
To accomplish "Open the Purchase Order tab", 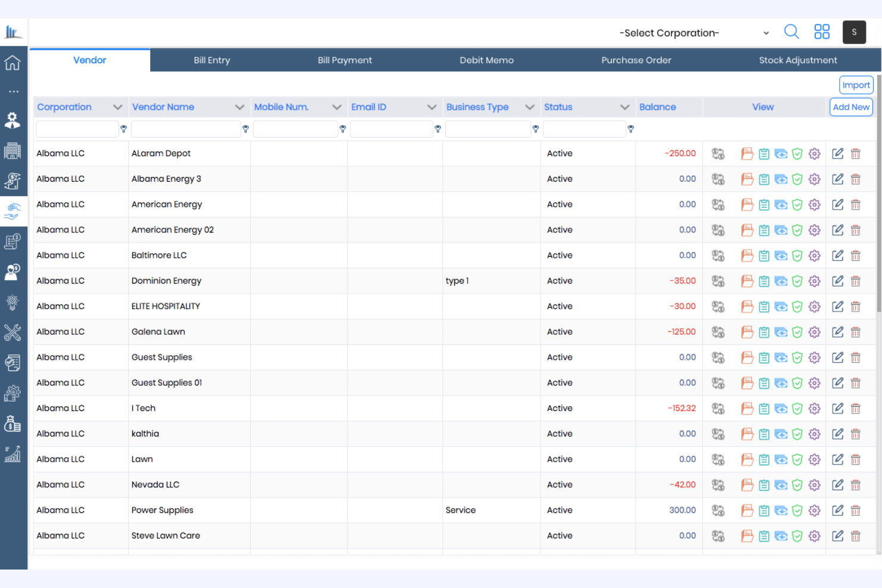I will [636, 60].
